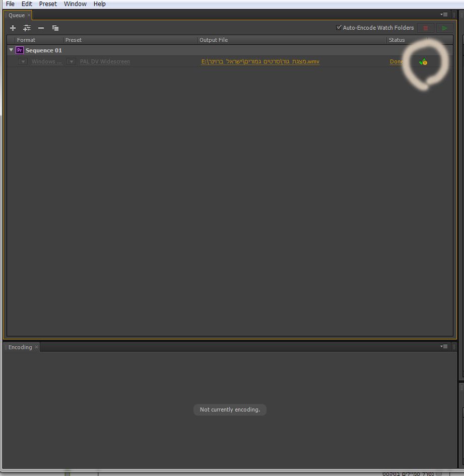Open the File menu
This screenshot has width=464, height=476.
pyautogui.click(x=10, y=4)
